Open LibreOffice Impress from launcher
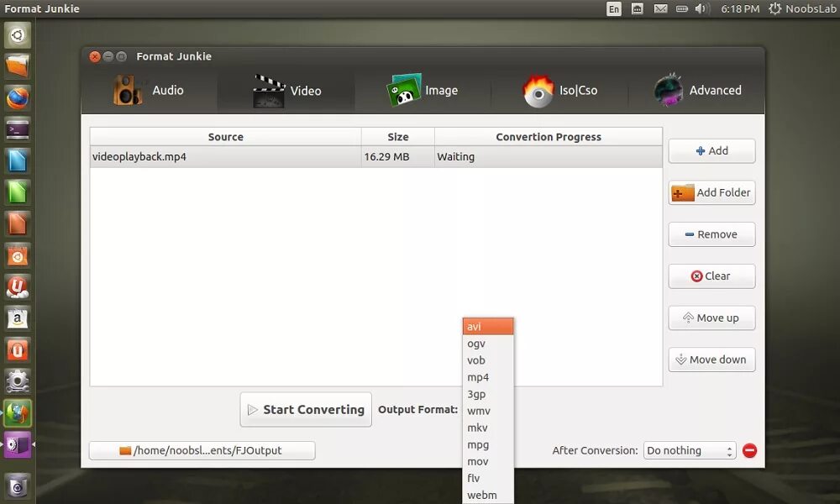 pyautogui.click(x=18, y=224)
